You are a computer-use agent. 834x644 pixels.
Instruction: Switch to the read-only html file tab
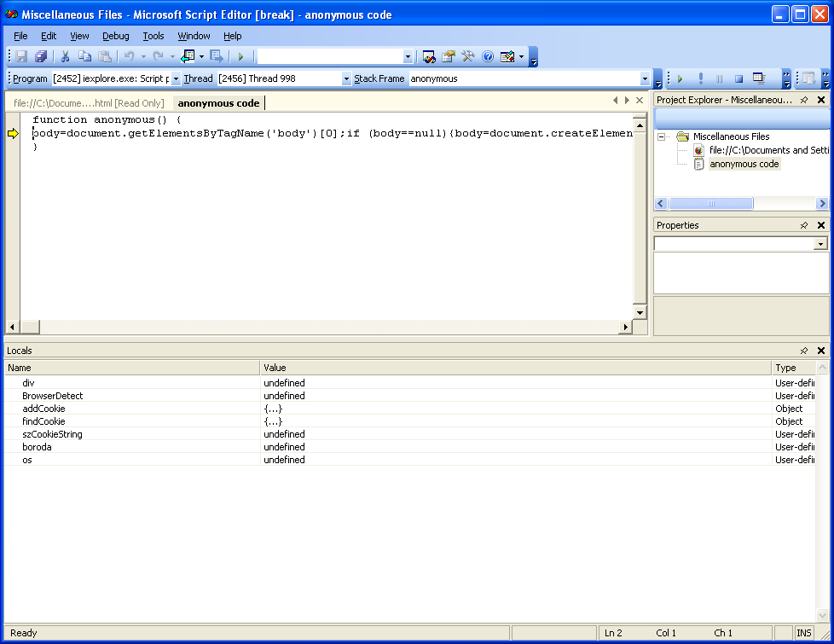89,103
